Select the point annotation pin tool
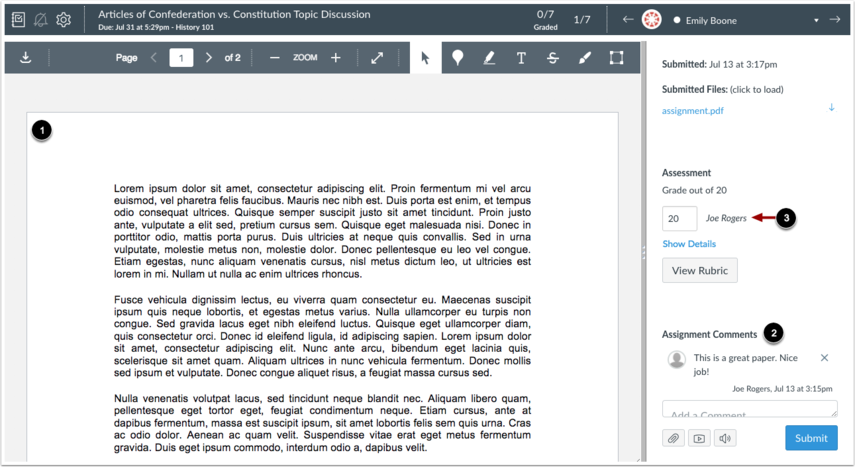This screenshot has height=467, width=855. (457, 57)
